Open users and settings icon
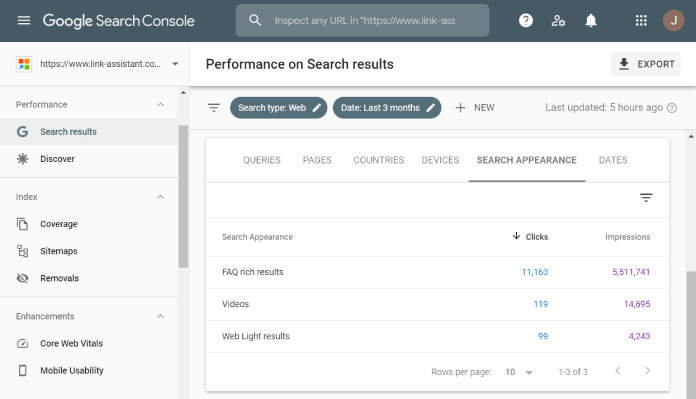The width and height of the screenshot is (696, 399). point(558,20)
